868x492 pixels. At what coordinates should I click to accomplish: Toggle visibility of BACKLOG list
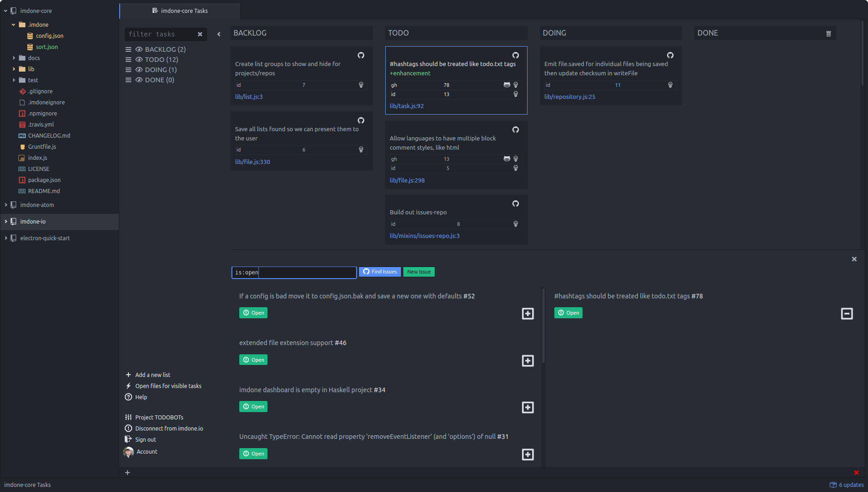click(139, 49)
